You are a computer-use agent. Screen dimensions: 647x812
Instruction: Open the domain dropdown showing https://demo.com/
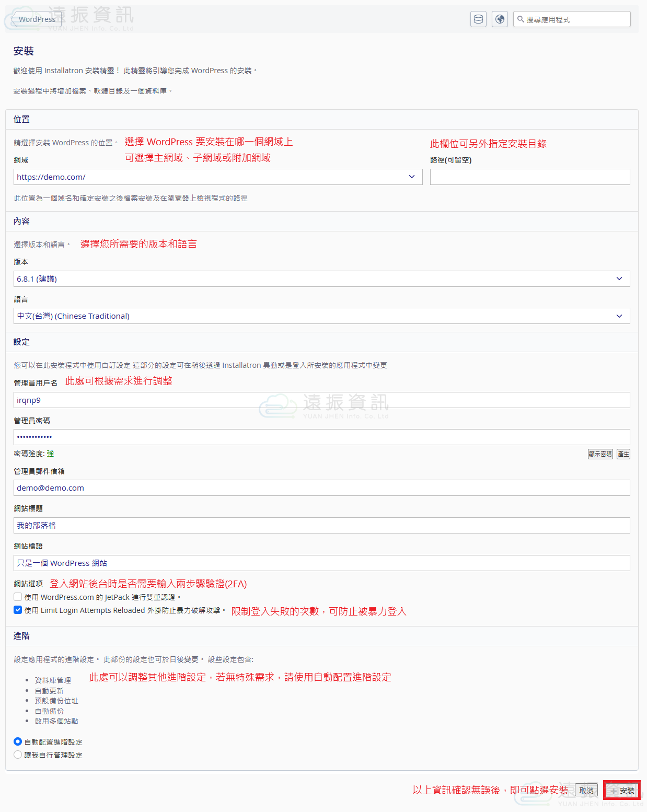[x=217, y=177]
